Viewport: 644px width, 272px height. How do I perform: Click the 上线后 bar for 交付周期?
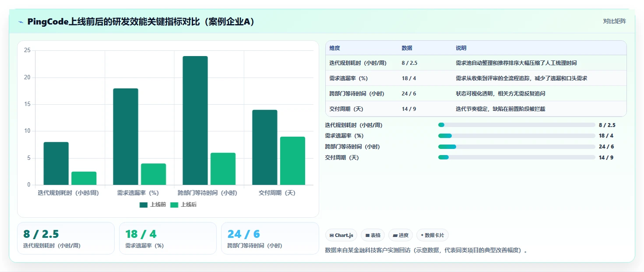[293, 161]
